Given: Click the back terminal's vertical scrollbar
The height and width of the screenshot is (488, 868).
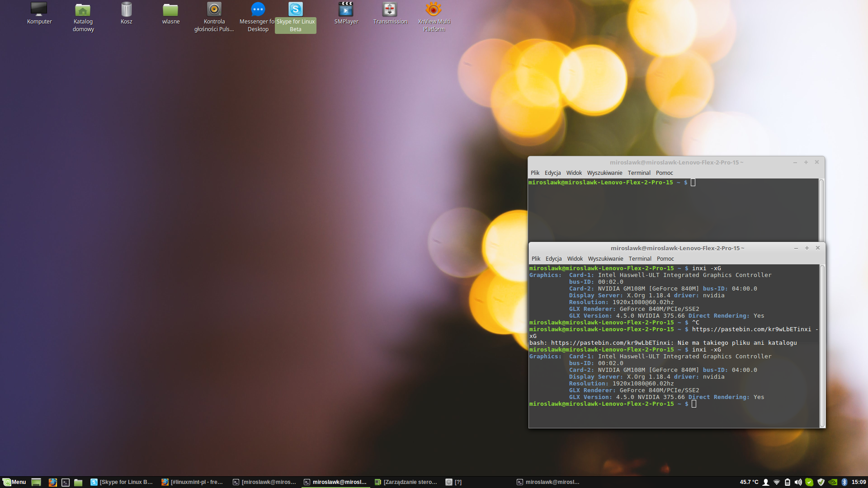Looking at the screenshot, I should (821, 210).
